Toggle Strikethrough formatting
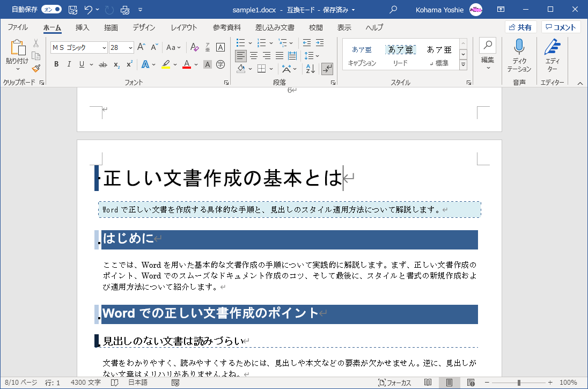The height and width of the screenshot is (389, 588). click(x=103, y=64)
